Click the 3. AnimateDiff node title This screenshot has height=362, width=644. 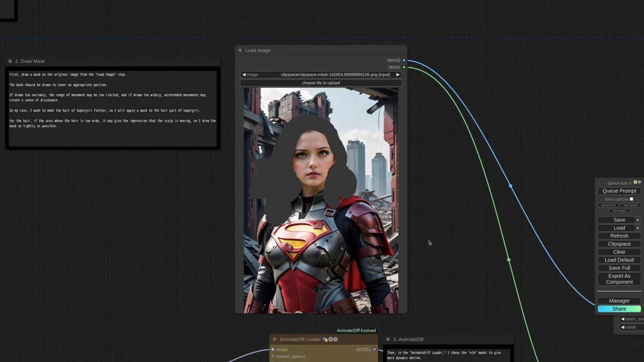tap(408, 339)
